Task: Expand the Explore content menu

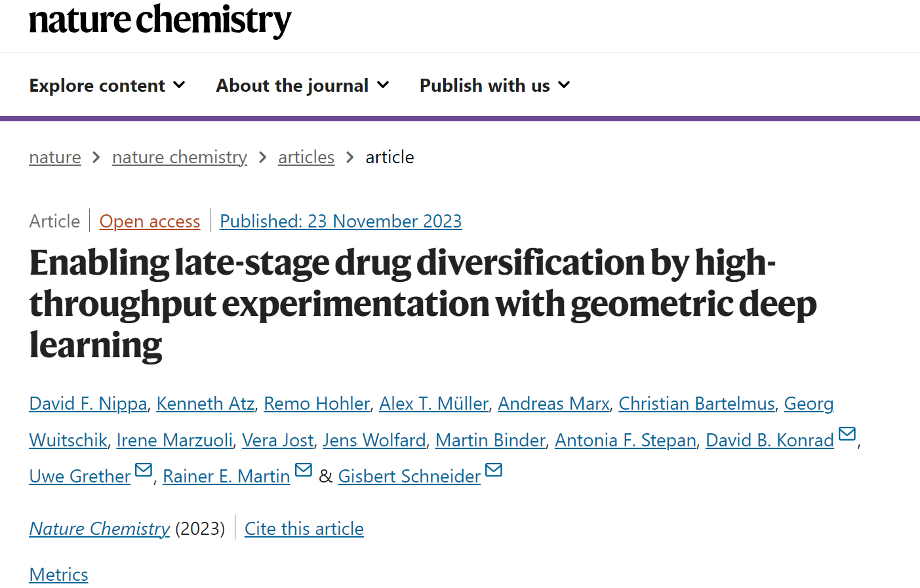Action: (107, 86)
